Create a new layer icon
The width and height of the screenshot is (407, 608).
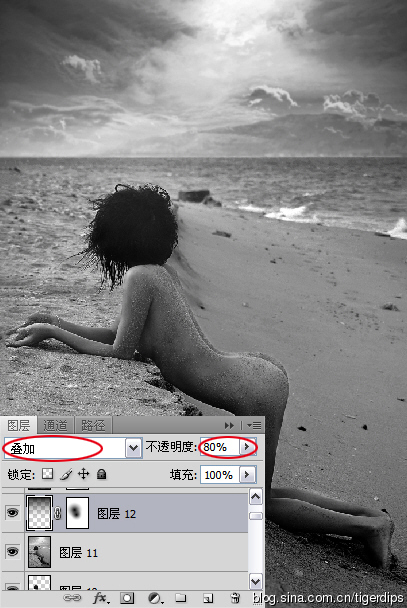[x=208, y=598]
